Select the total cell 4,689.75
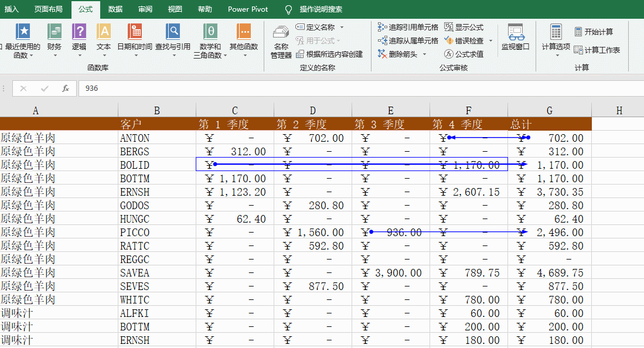 (x=550, y=273)
